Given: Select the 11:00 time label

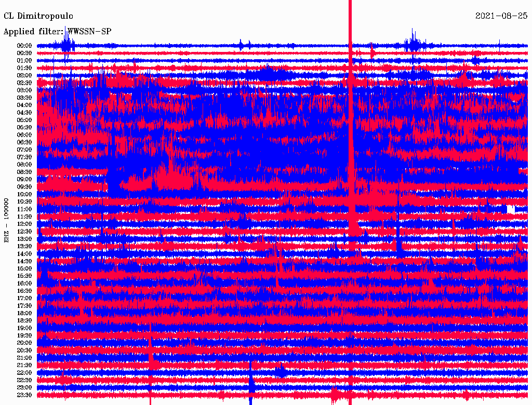Looking at the screenshot, I should point(24,209).
